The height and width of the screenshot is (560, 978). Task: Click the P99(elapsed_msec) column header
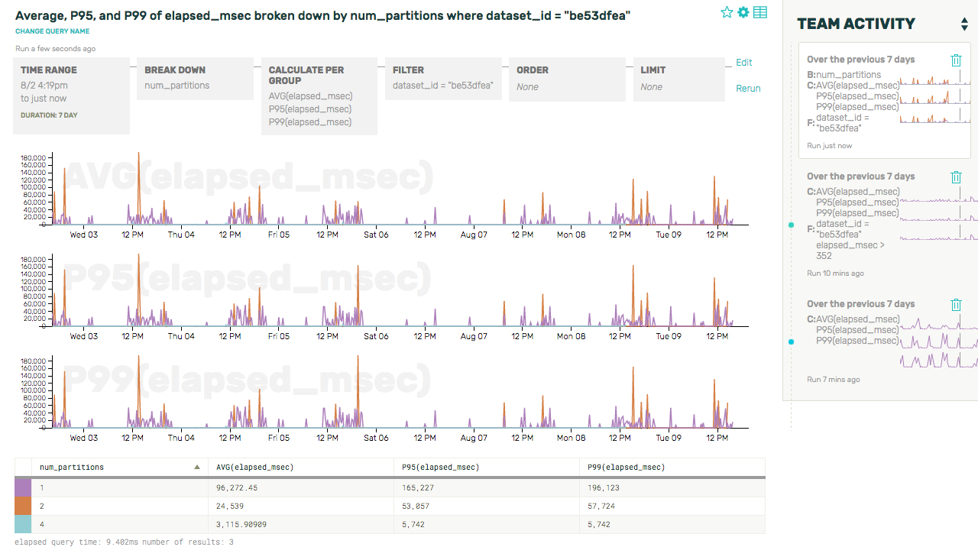[628, 468]
